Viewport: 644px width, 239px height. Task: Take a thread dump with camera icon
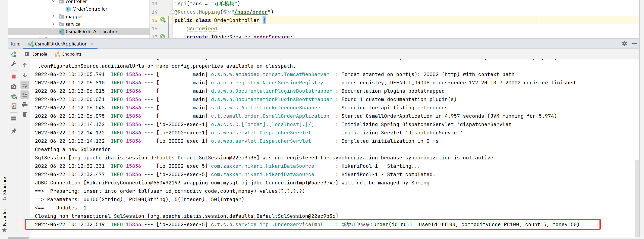point(14,86)
